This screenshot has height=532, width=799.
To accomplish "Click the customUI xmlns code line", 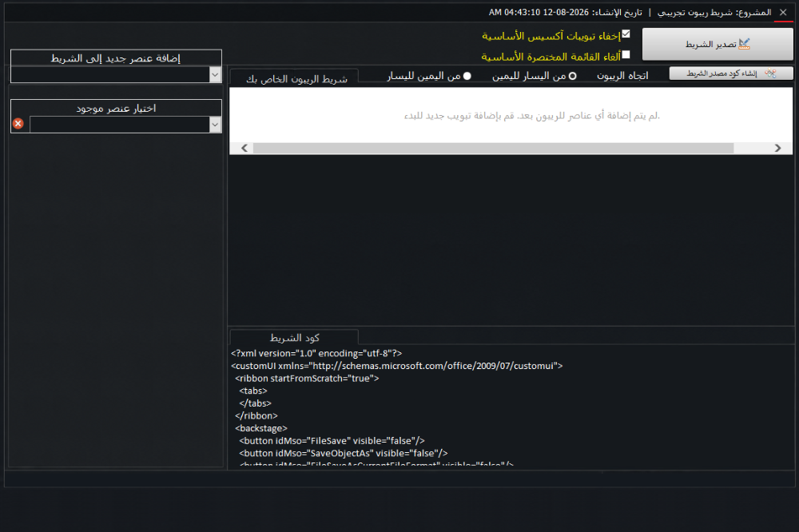I will click(397, 366).
